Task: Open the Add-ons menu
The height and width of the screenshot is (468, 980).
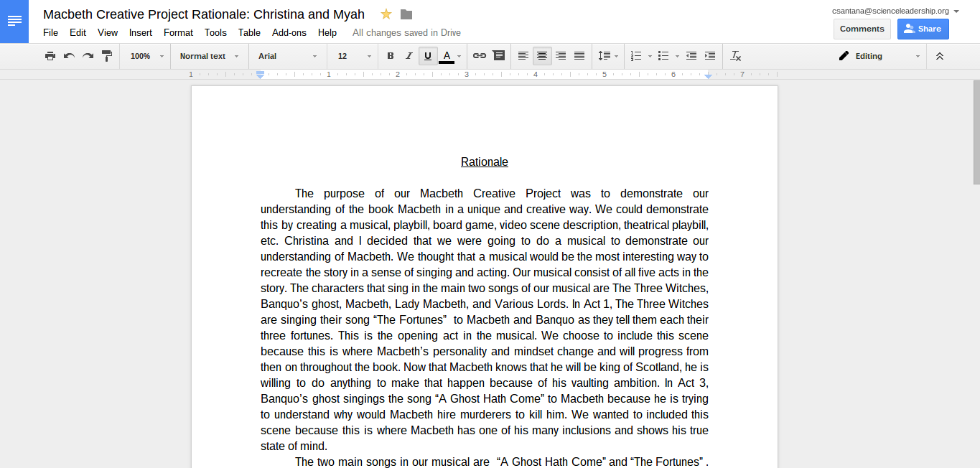Action: point(289,32)
